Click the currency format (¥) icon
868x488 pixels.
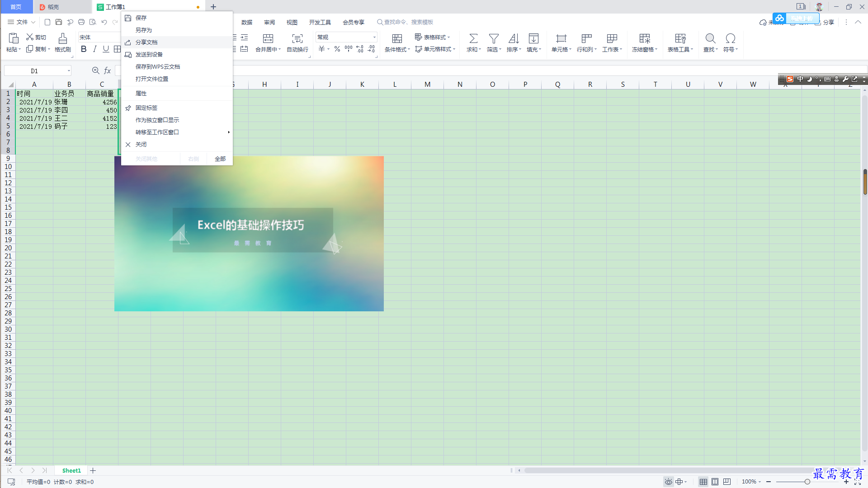pos(321,49)
